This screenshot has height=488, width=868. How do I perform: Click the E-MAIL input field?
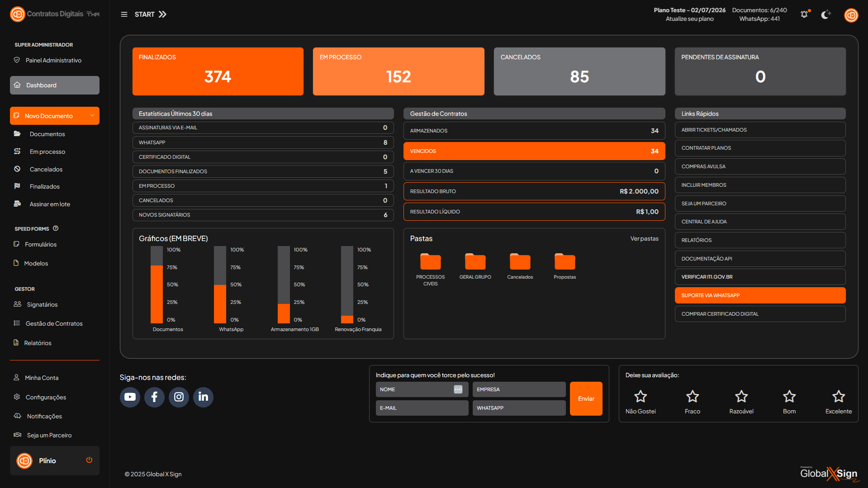pyautogui.click(x=422, y=408)
